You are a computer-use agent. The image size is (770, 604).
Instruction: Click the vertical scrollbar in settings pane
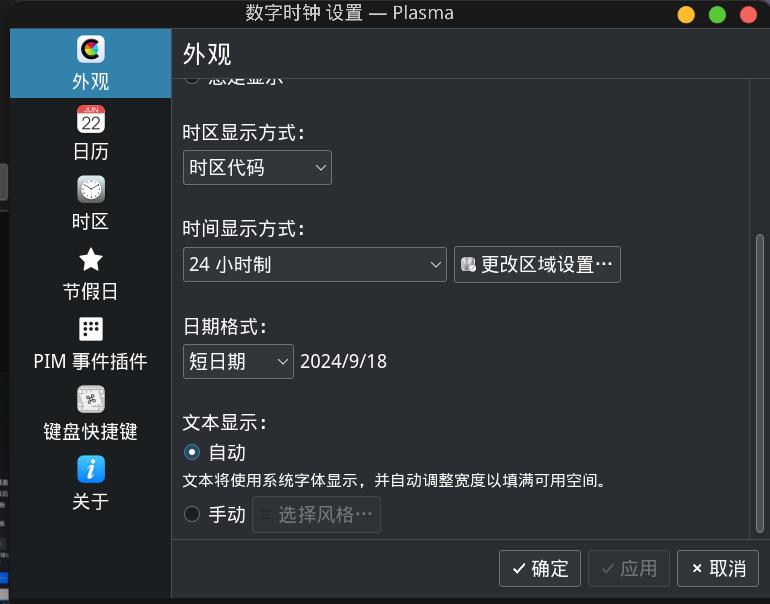point(760,383)
